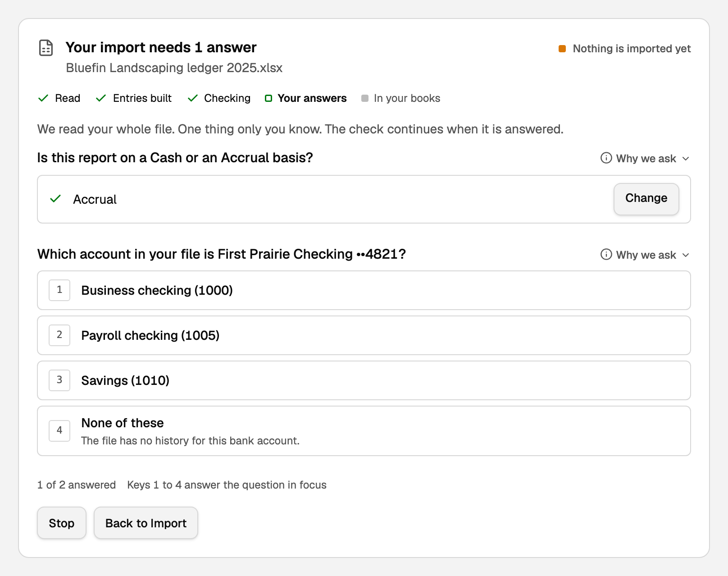The height and width of the screenshot is (576, 728).
Task: Click the checkmark beside Checking step
Action: pos(193,98)
